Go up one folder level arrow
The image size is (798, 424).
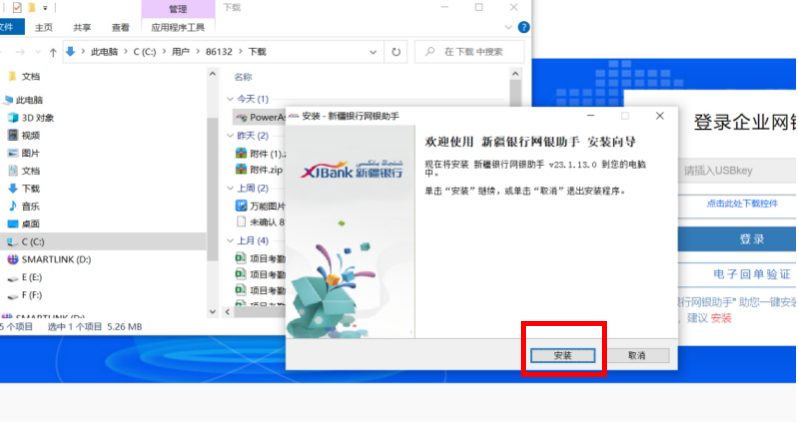point(53,52)
